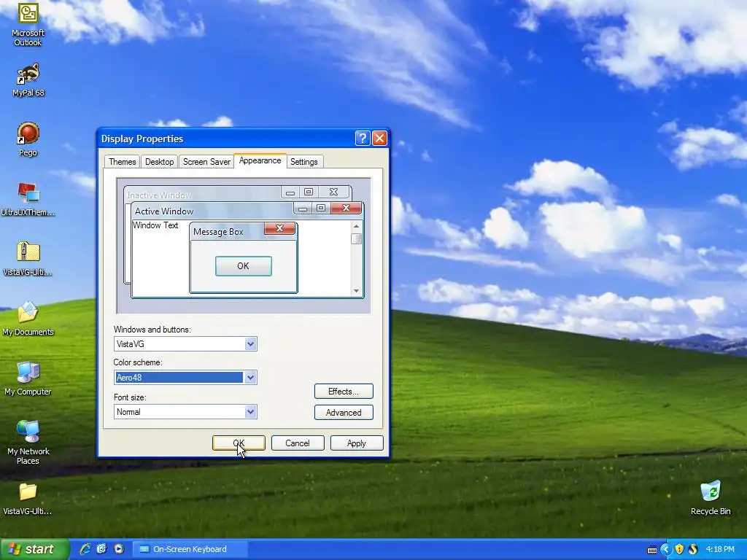Expand the Font size dropdown

coord(251,412)
